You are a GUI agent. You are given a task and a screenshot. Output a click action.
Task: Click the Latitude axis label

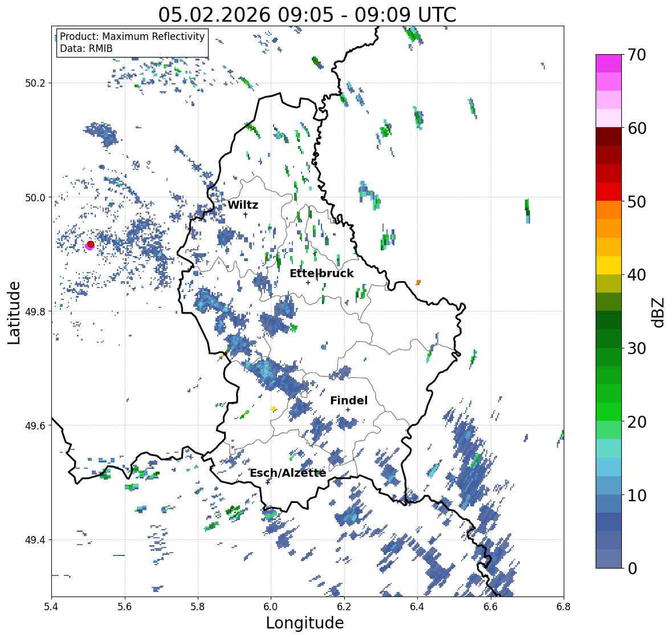pos(14,313)
